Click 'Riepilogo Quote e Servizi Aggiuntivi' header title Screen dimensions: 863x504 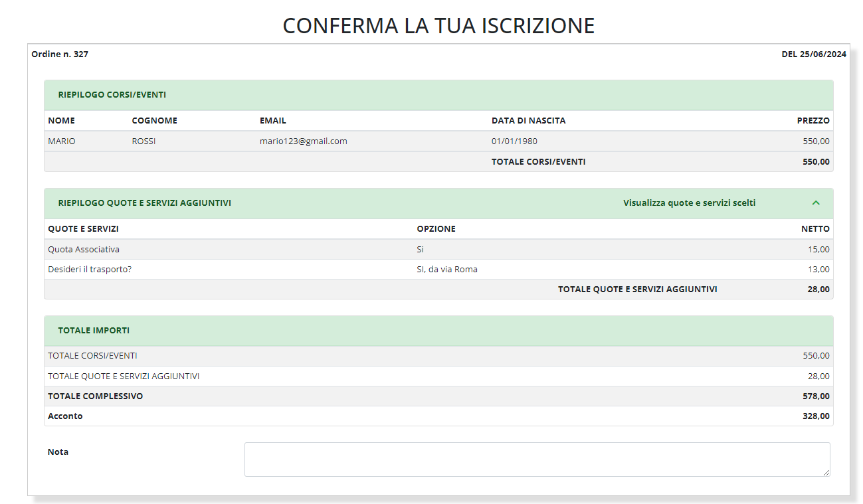[144, 203]
